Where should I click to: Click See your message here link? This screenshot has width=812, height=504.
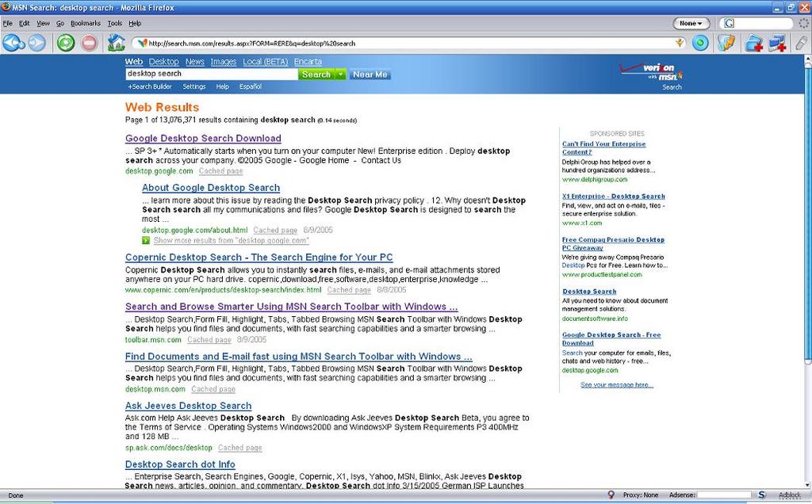pos(617,385)
